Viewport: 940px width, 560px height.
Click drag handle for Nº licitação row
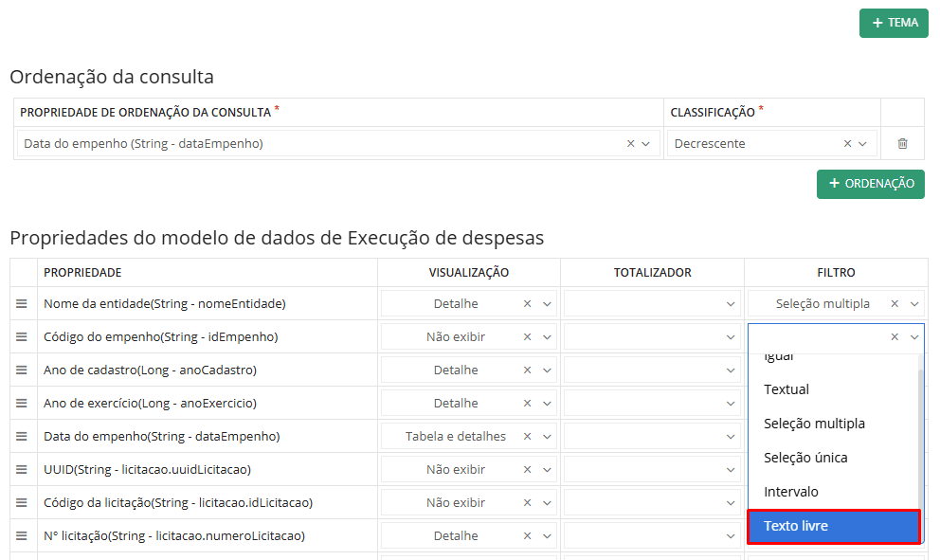pyautogui.click(x=22, y=536)
